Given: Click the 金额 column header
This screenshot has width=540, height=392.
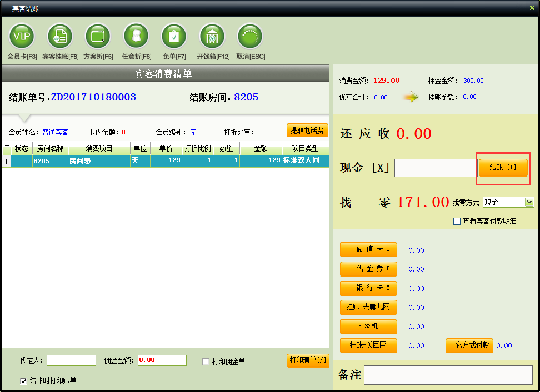Looking at the screenshot, I should tap(261, 148).
